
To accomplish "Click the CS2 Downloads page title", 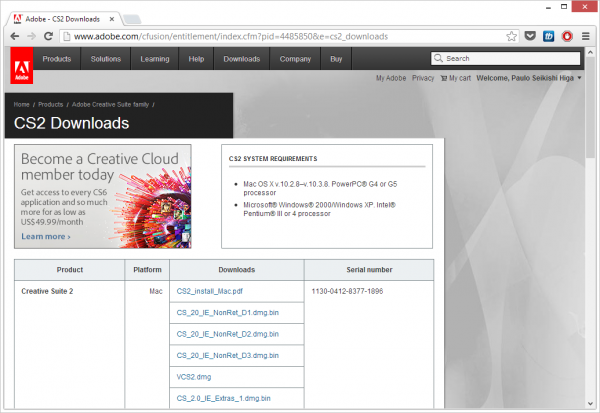I will [72, 123].
